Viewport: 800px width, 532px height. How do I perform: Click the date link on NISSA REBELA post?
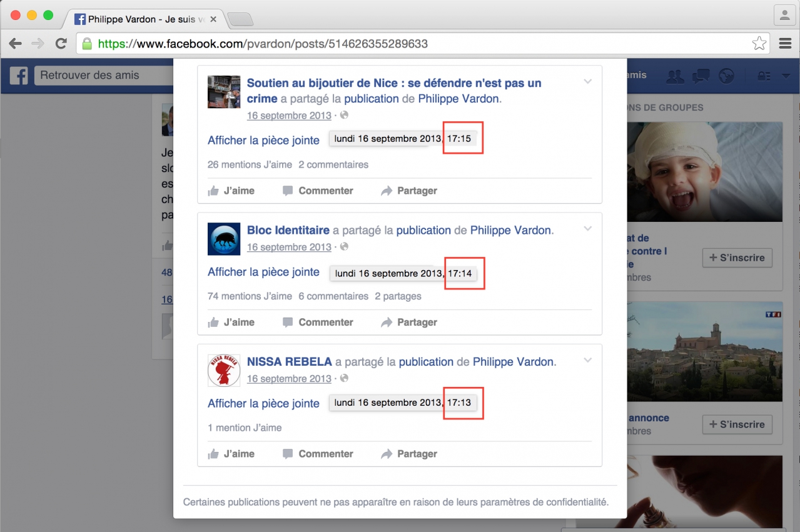pyautogui.click(x=289, y=378)
